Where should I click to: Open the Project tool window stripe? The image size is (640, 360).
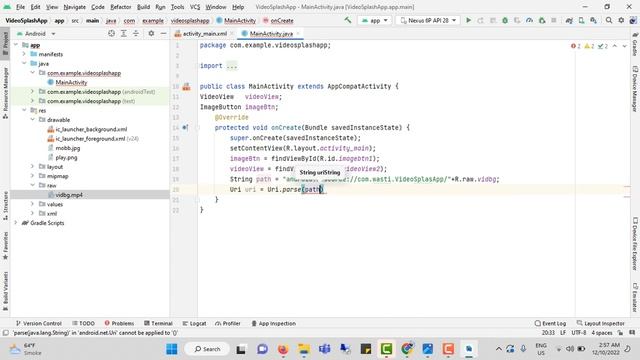[x=5, y=44]
